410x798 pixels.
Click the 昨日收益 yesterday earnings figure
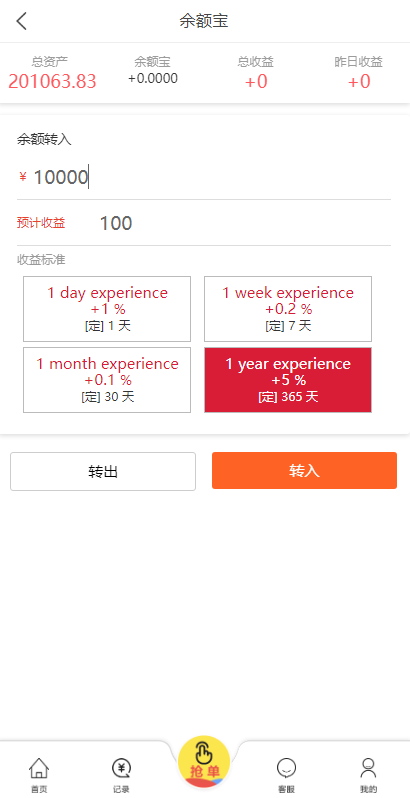point(359,81)
